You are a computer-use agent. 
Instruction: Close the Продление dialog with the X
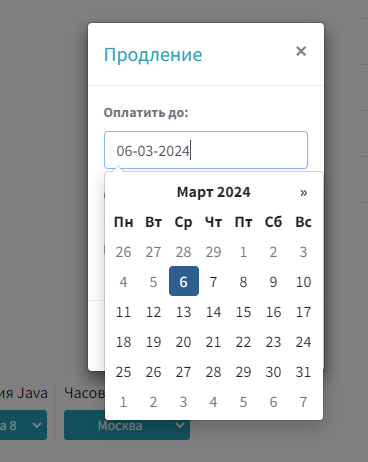pos(301,51)
